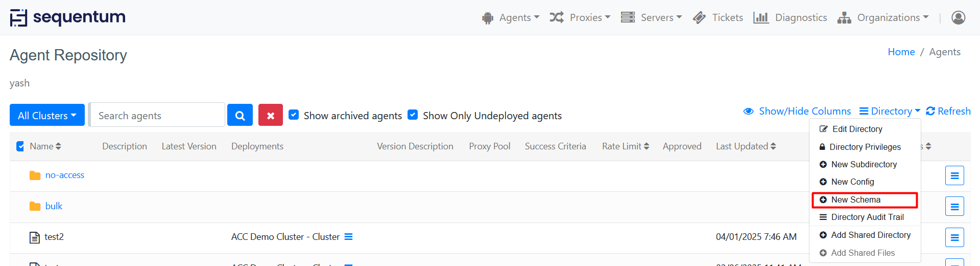This screenshot has width=980, height=266.
Task: Click the red clear search button
Action: (x=270, y=115)
